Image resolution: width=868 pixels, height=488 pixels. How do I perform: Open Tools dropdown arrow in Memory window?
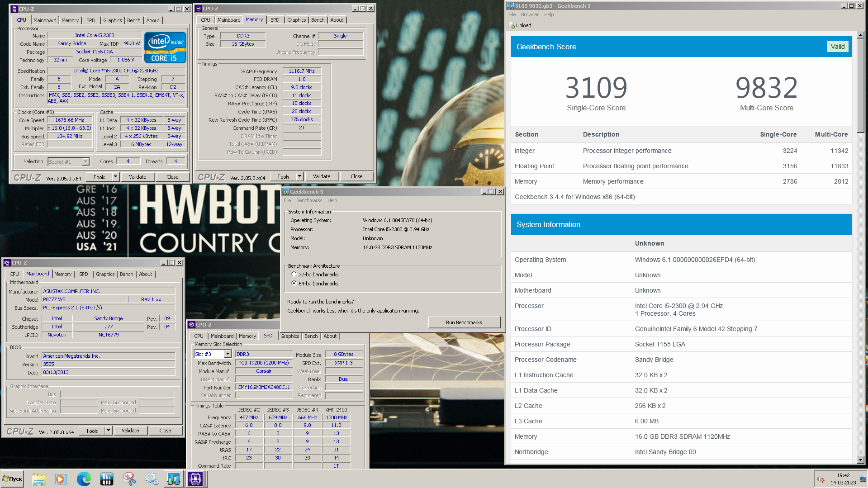[x=299, y=176]
